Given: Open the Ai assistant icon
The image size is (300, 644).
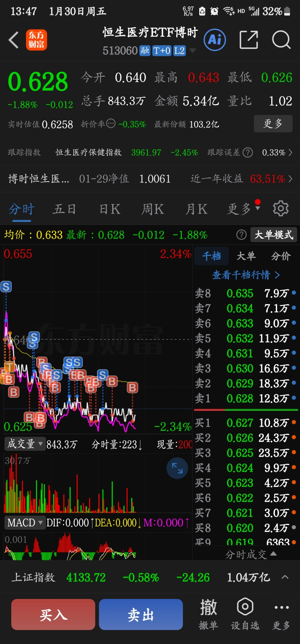Looking at the screenshot, I should pos(215,40).
